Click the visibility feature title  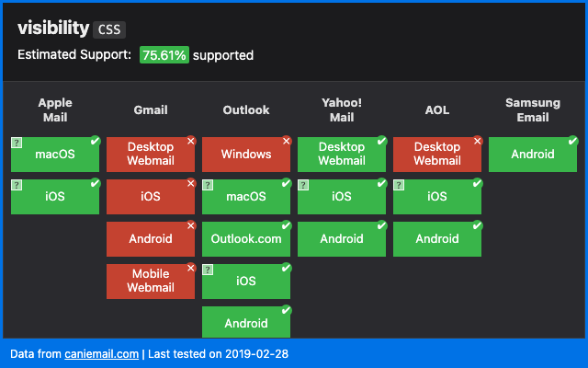coord(53,29)
